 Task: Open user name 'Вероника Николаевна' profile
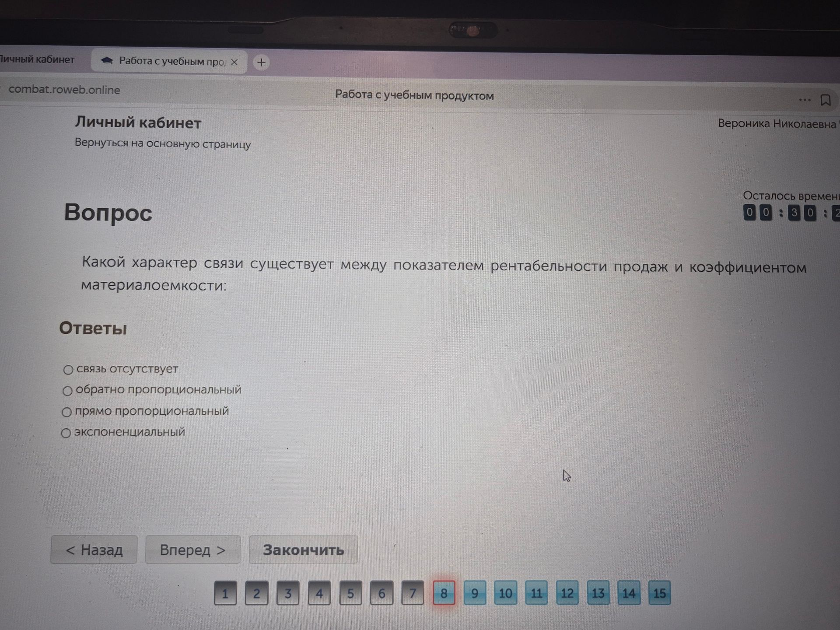pos(777,124)
